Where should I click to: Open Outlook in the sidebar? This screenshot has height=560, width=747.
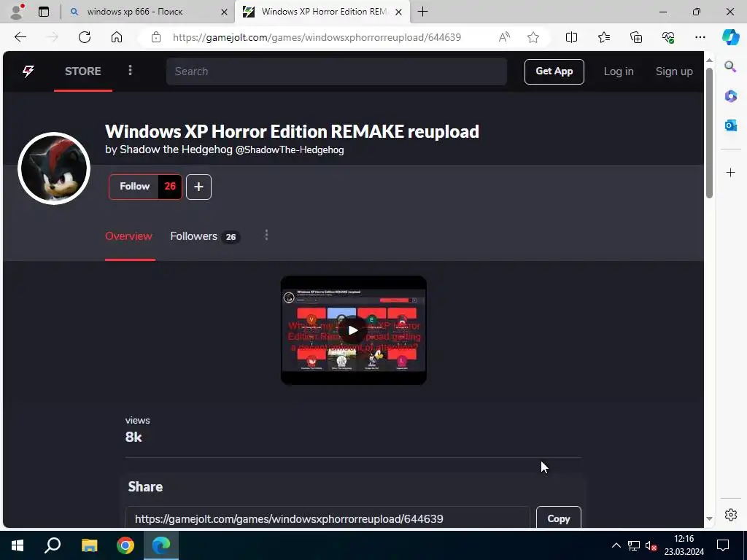(x=730, y=125)
